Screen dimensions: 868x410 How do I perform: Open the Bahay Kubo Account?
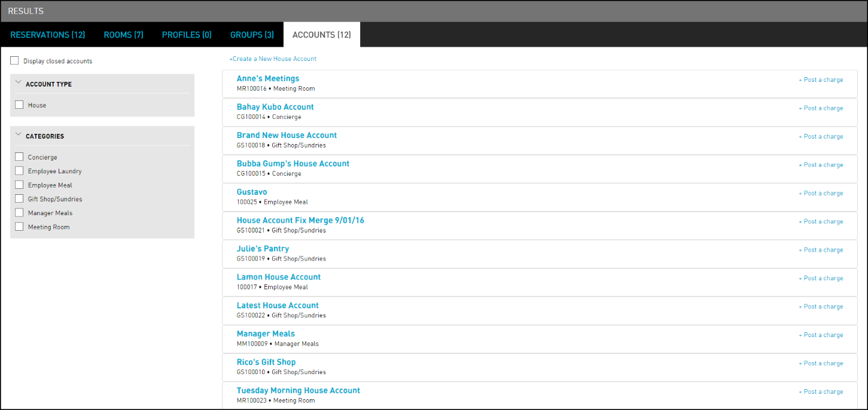[275, 107]
